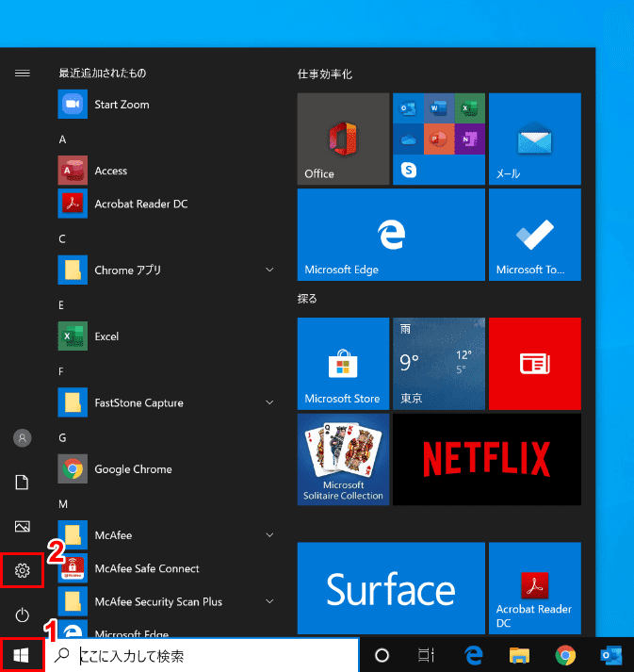This screenshot has width=634, height=672.
Task: Launch Edge from the taskbar
Action: [474, 655]
